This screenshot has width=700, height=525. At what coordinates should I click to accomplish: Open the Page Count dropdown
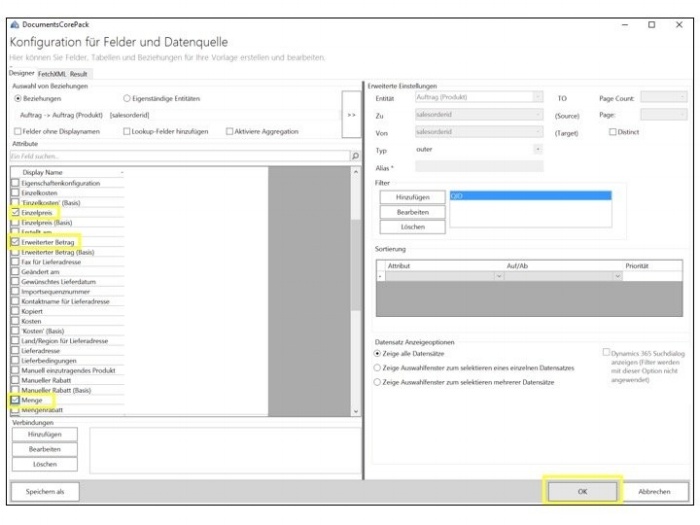(x=663, y=97)
